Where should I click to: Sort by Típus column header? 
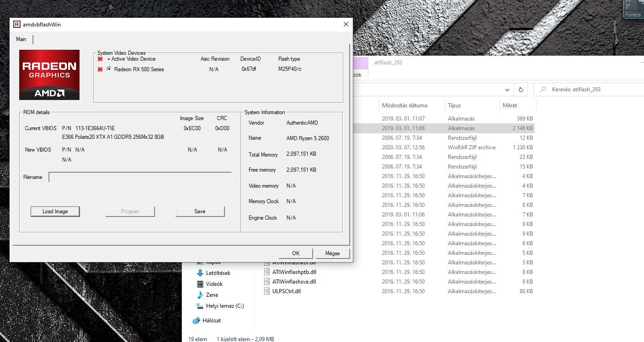[x=454, y=105]
